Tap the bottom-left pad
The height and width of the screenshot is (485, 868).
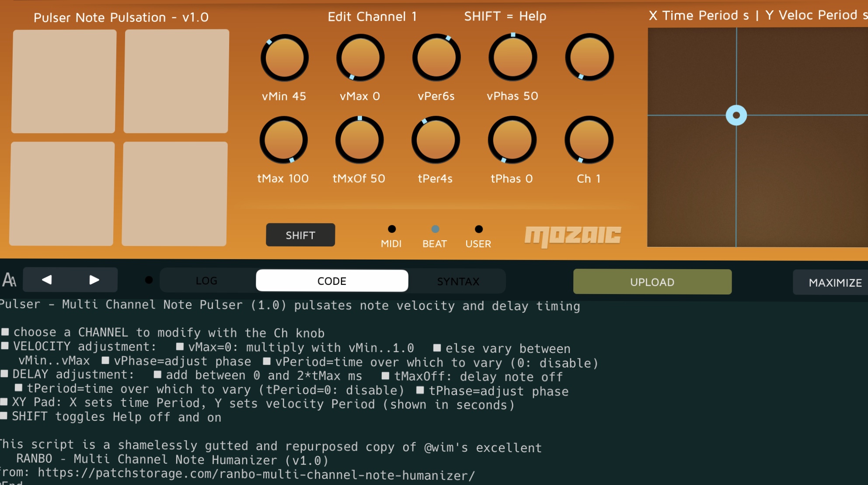[x=62, y=194]
